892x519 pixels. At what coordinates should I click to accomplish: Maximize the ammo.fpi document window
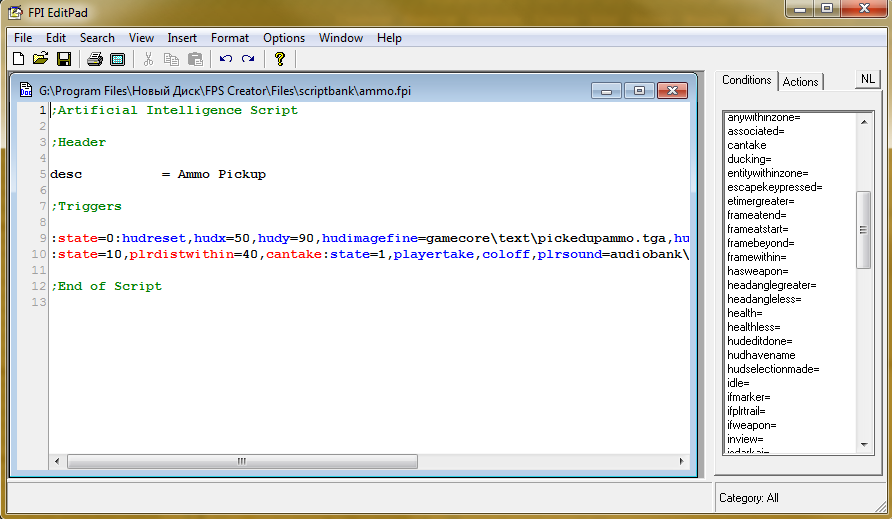click(x=639, y=91)
